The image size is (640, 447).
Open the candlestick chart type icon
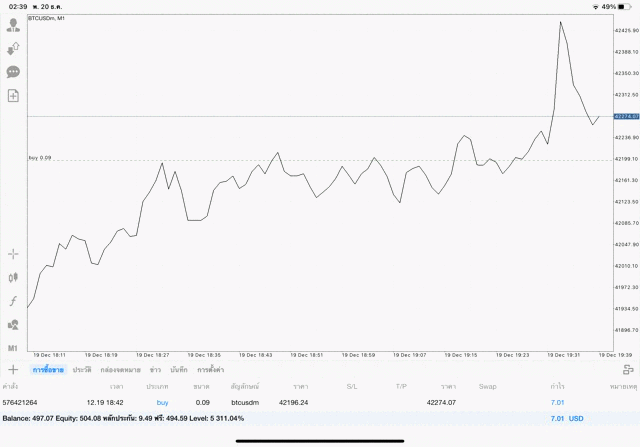[x=13, y=277]
